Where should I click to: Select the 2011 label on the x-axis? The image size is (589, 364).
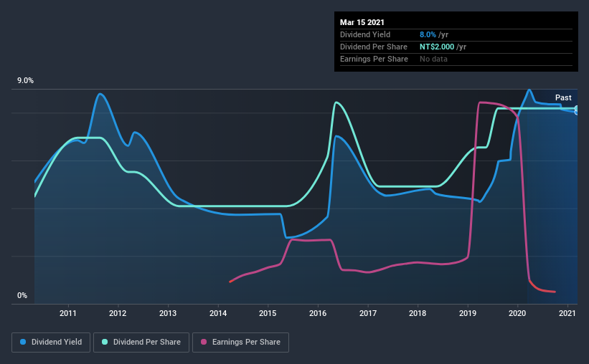click(68, 313)
